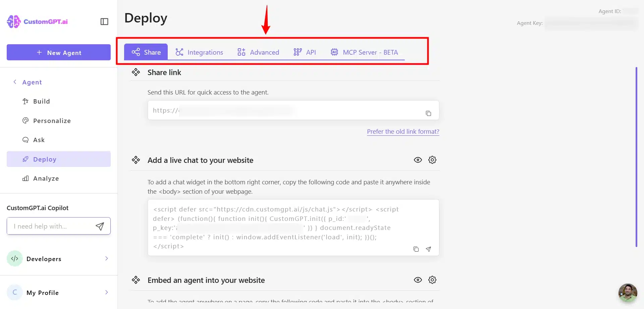This screenshot has width=644, height=309.
Task: Click the Deploy page heading
Action: (x=146, y=18)
